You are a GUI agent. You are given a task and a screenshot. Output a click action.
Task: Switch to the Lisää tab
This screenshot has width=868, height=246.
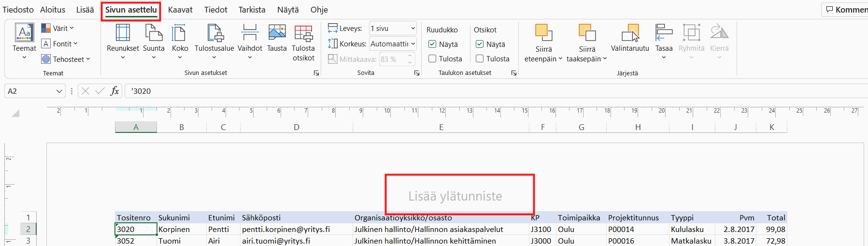point(85,10)
